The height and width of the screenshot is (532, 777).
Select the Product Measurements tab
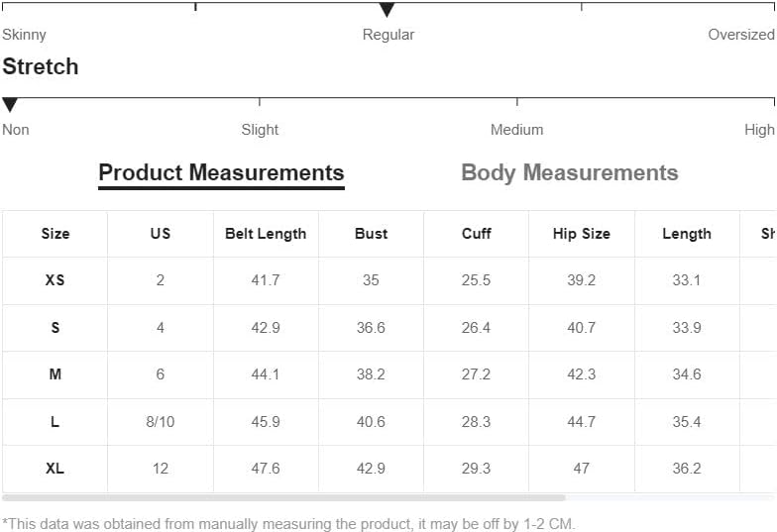pyautogui.click(x=221, y=172)
